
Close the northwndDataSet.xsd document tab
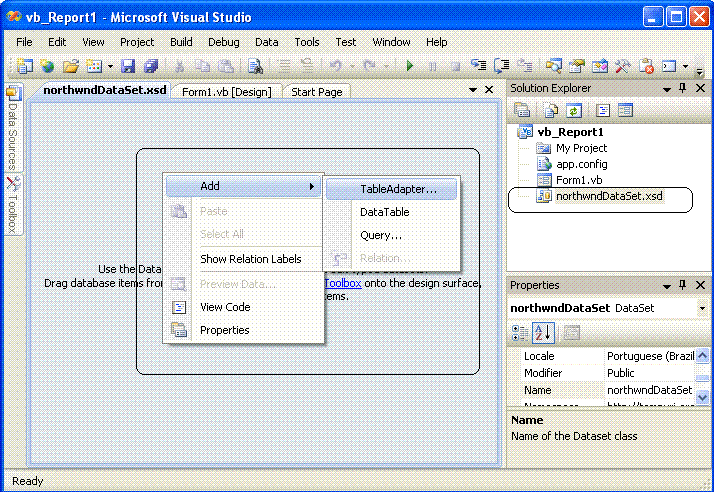(489, 90)
